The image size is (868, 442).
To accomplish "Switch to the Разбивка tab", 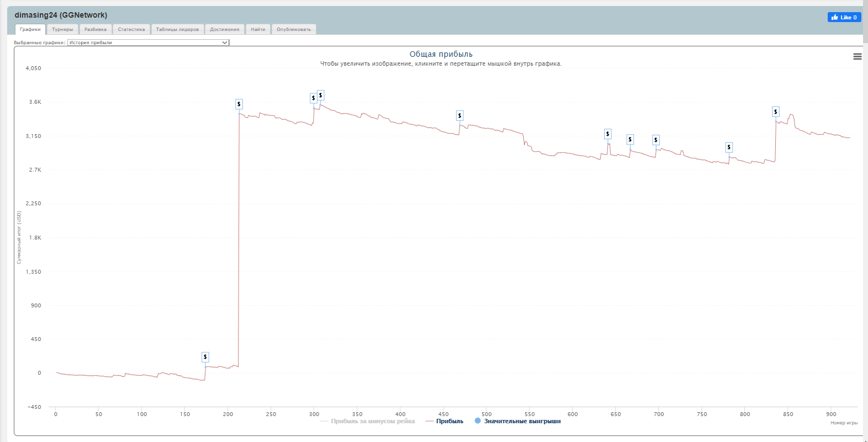I will 96,29.
